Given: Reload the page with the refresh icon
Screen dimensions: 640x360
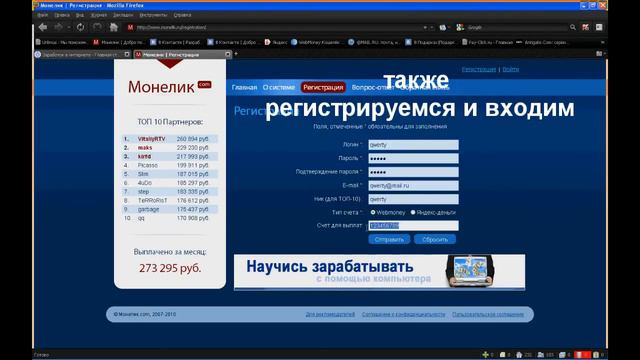Looking at the screenshot, I should pos(80,27).
